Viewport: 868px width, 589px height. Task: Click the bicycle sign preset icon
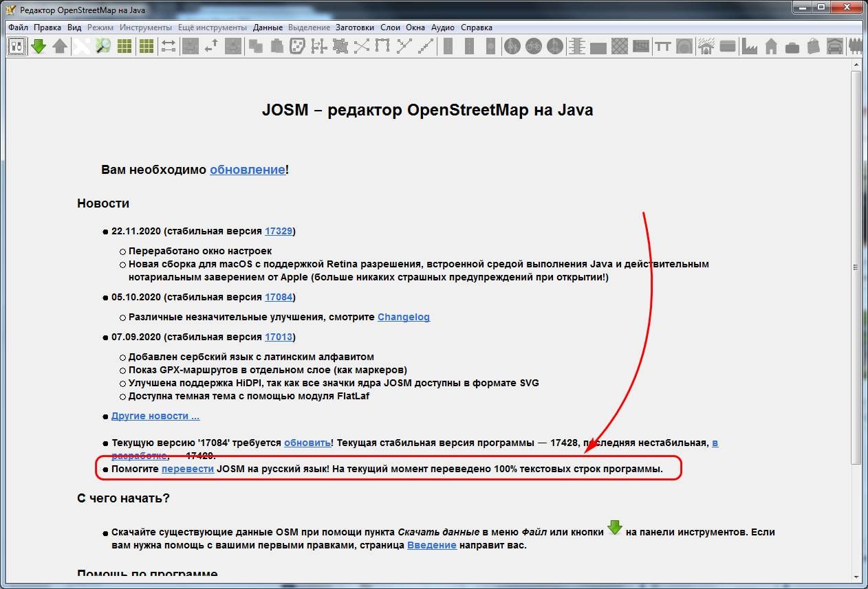pyautogui.click(x=534, y=46)
